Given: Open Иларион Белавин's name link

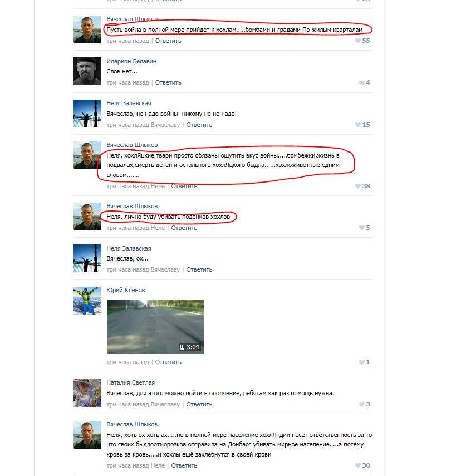Looking at the screenshot, I should pyautogui.click(x=131, y=61).
